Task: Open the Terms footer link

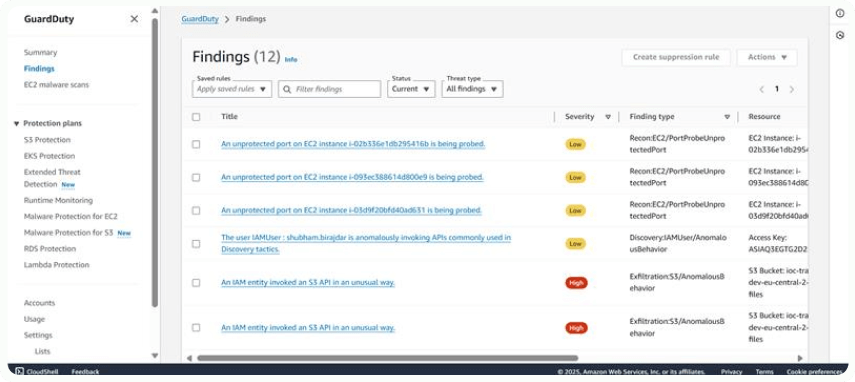Action: coord(764,372)
